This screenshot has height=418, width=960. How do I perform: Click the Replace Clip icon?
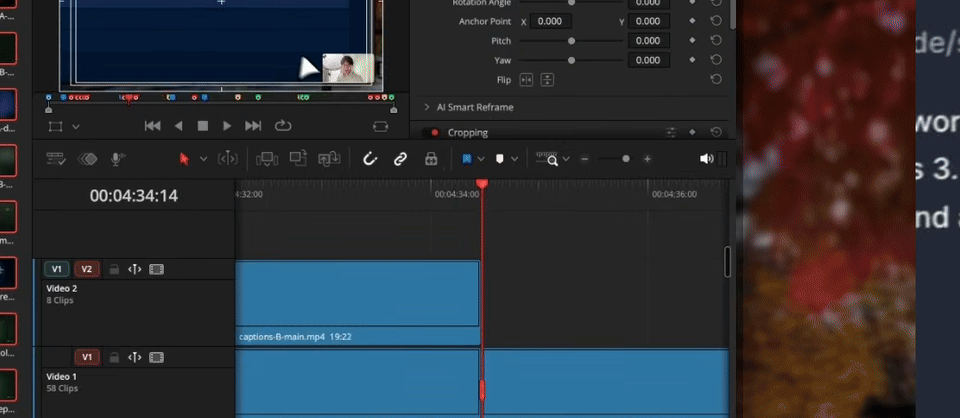coord(328,159)
